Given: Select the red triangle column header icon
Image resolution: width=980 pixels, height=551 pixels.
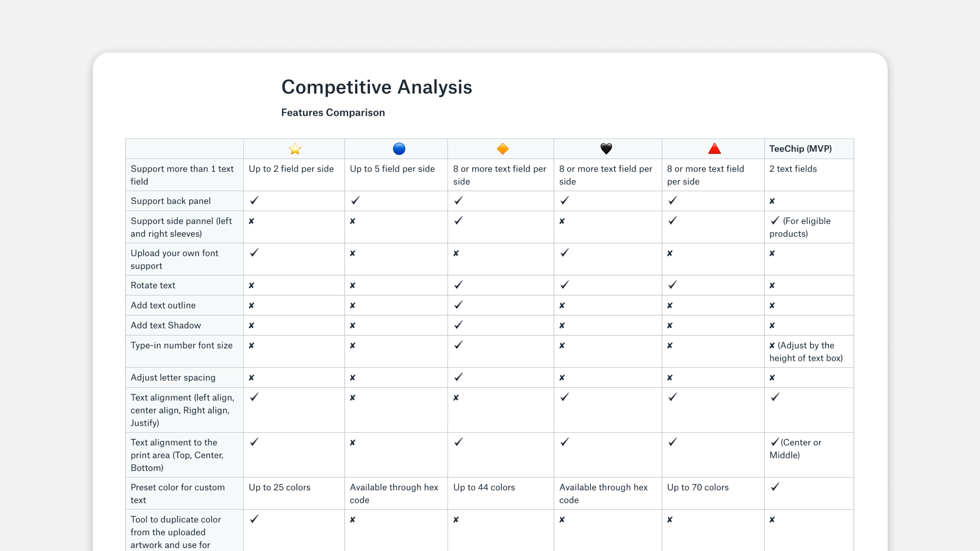Looking at the screenshot, I should [715, 149].
